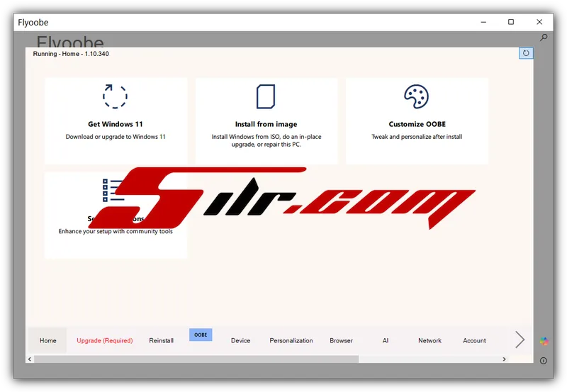The image size is (567, 392).
Task: Switch to the Browser tab
Action: click(341, 341)
